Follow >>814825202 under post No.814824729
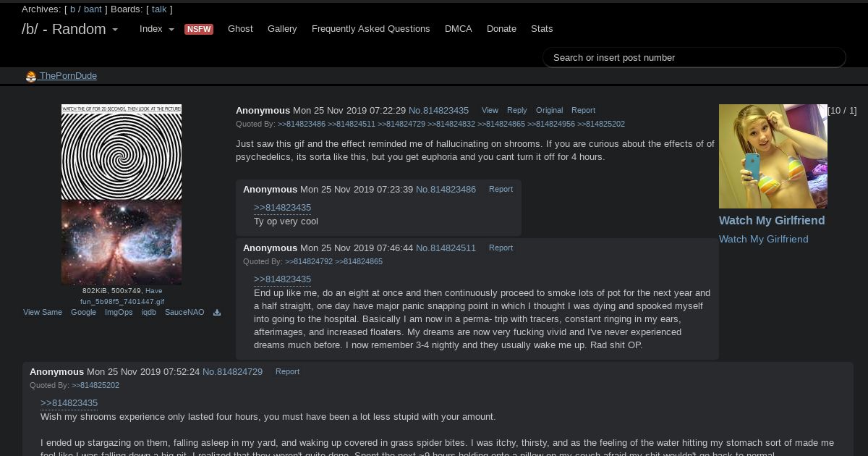Screen dimensions: 868x456 [x=95, y=386]
